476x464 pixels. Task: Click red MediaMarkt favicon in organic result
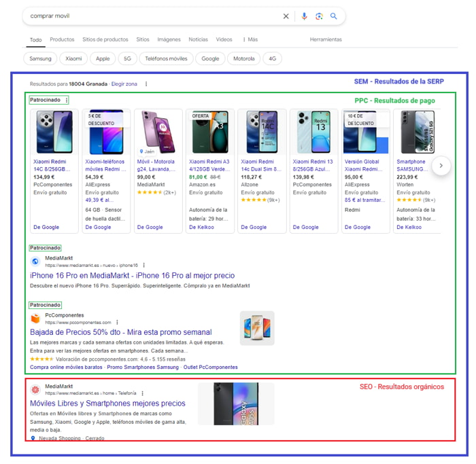35,390
